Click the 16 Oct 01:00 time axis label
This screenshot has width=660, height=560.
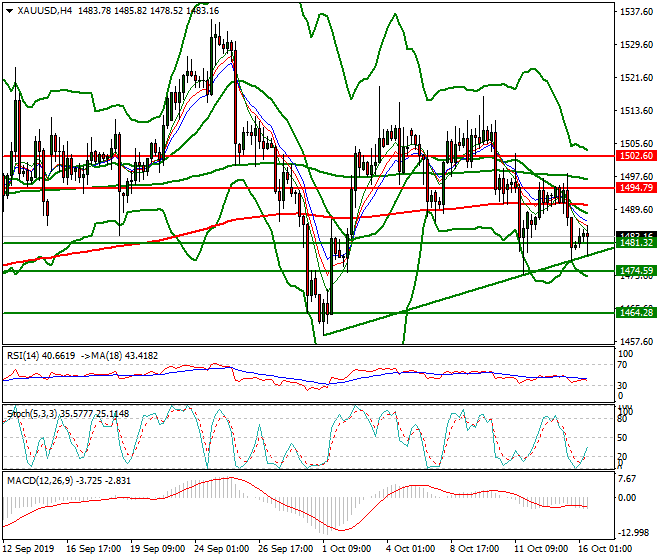605,549
